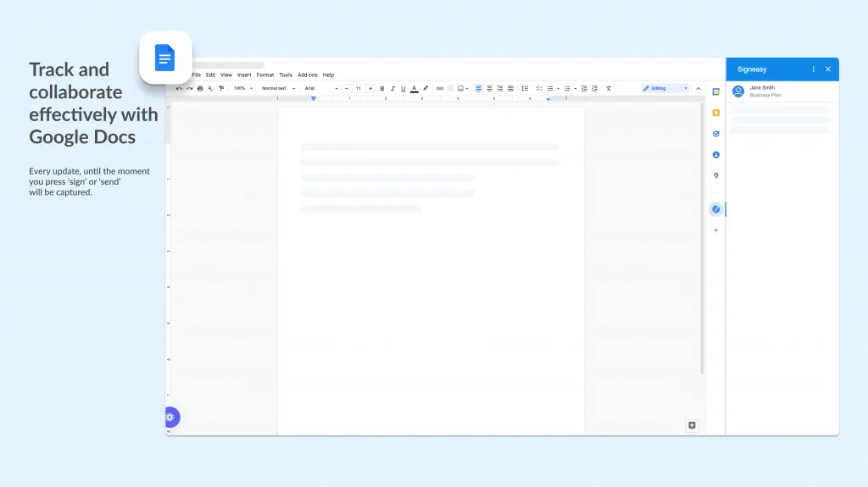
Task: Close the Signeasy panel
Action: [x=828, y=69]
